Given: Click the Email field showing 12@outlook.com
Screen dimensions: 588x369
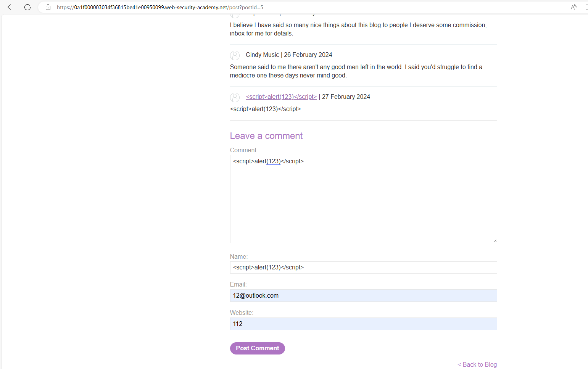Looking at the screenshot, I should 362,295.
